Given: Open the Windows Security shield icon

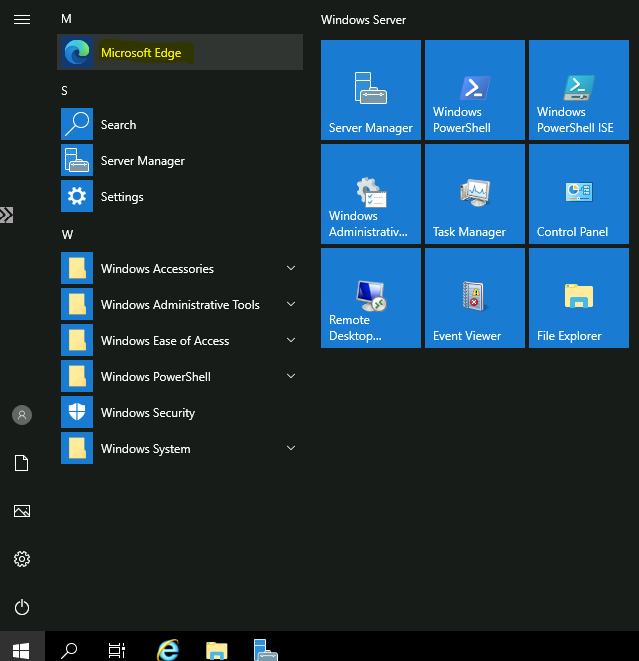Looking at the screenshot, I should tap(77, 412).
